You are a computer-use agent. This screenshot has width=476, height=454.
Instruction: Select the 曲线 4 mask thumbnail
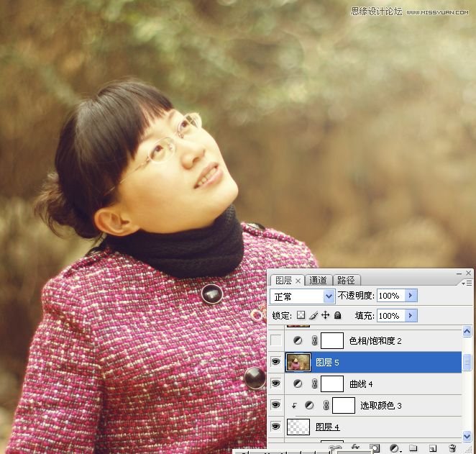332,384
